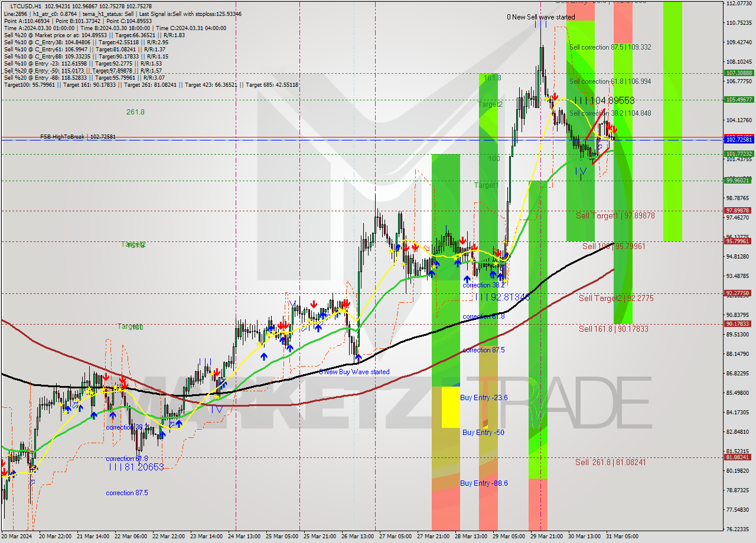The height and width of the screenshot is (543, 756).
Task: Click the red 92.27750 price tag
Action: (x=738, y=293)
